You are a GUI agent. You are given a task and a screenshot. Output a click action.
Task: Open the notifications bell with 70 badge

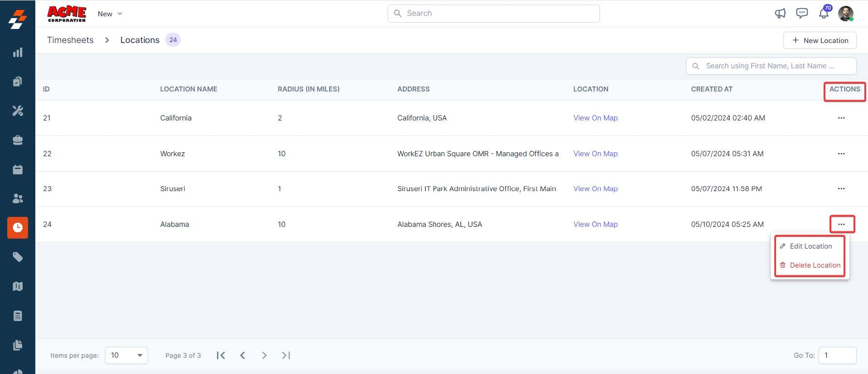[x=825, y=13]
